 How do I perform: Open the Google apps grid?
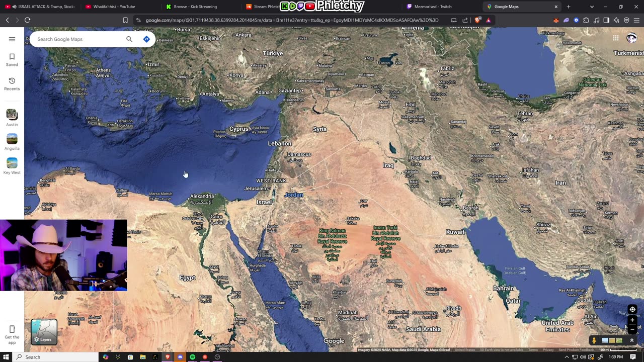616,38
